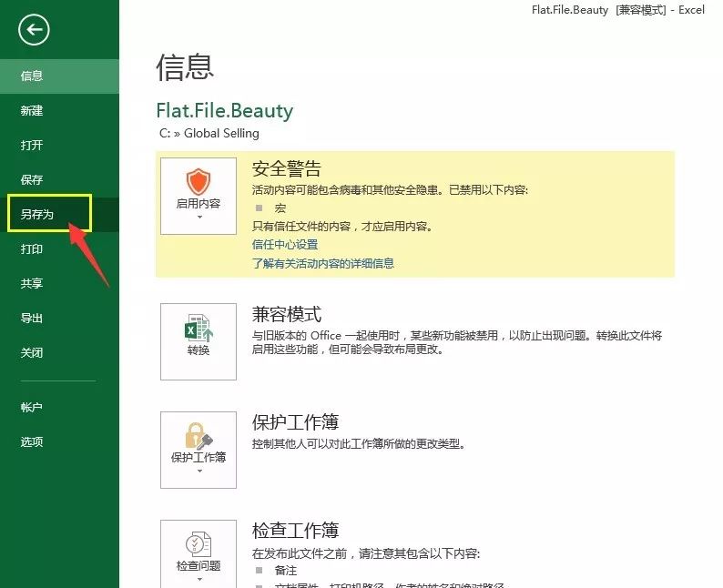Click the 安全警告 heading
723x588 pixels.
(x=286, y=169)
